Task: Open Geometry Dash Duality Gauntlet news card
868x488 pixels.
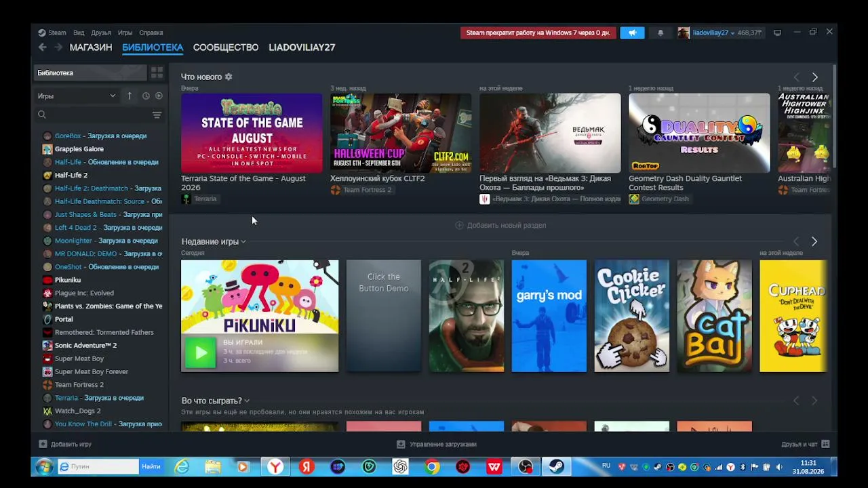Action: 699,133
